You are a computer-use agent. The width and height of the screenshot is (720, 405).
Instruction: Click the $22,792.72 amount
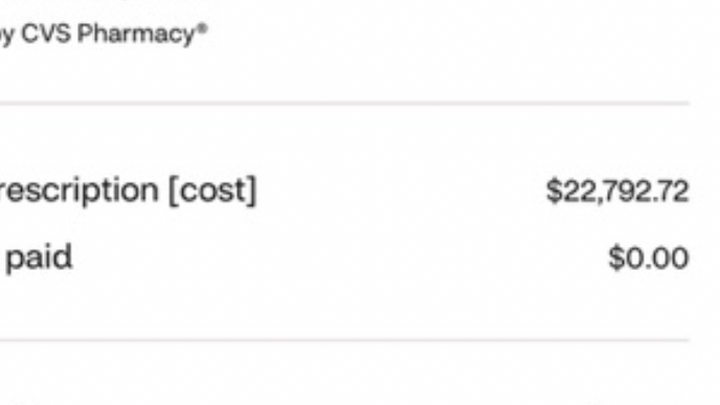click(x=617, y=192)
